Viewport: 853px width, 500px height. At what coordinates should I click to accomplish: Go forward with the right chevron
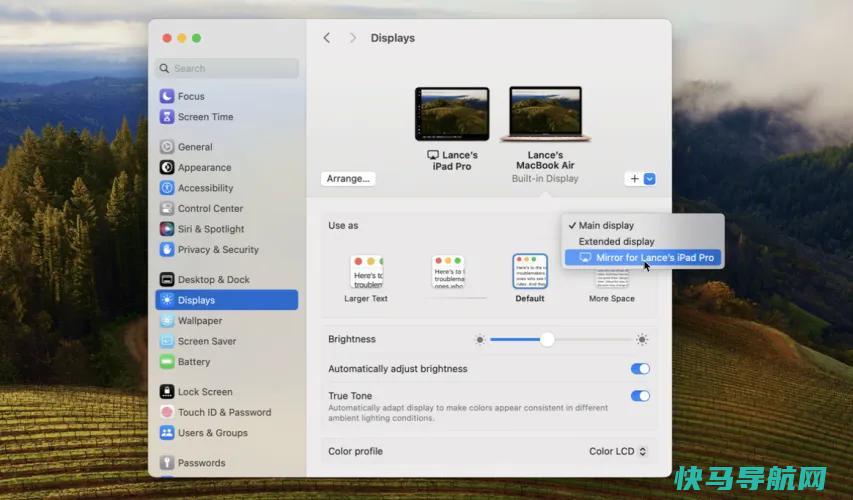[353, 38]
